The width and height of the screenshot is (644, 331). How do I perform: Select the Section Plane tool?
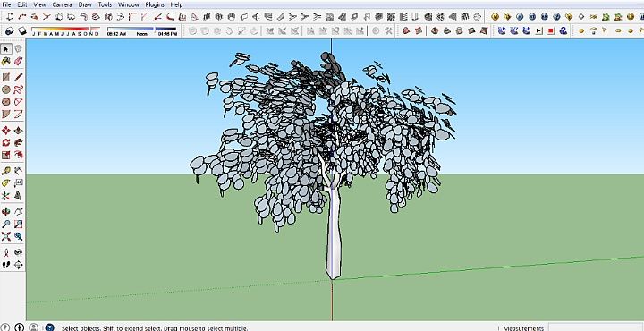point(18,265)
